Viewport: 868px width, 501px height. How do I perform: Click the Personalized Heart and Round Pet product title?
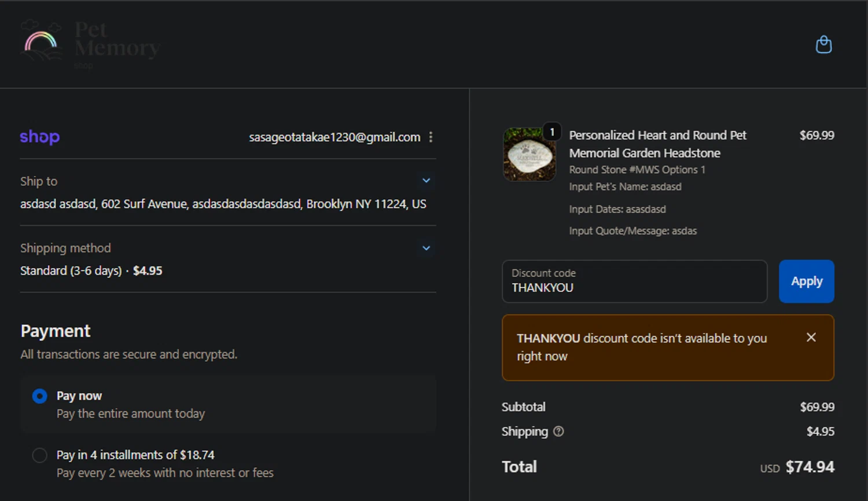(658, 144)
